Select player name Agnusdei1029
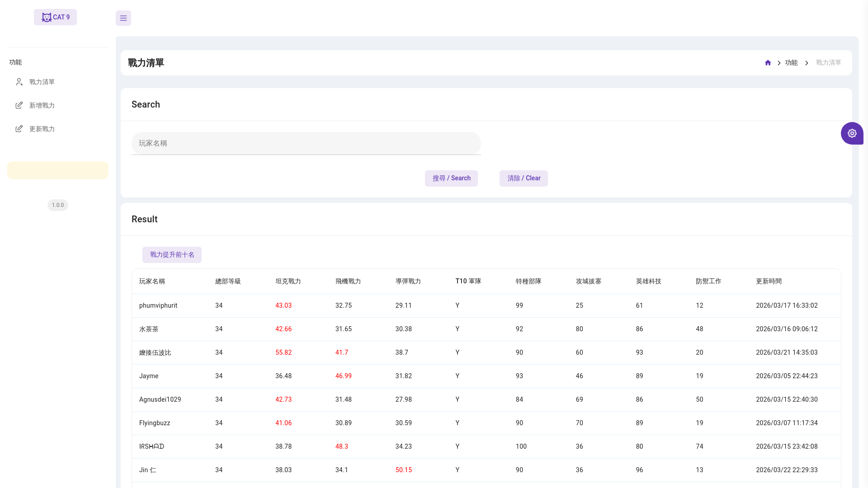The height and width of the screenshot is (488, 868). (x=160, y=400)
